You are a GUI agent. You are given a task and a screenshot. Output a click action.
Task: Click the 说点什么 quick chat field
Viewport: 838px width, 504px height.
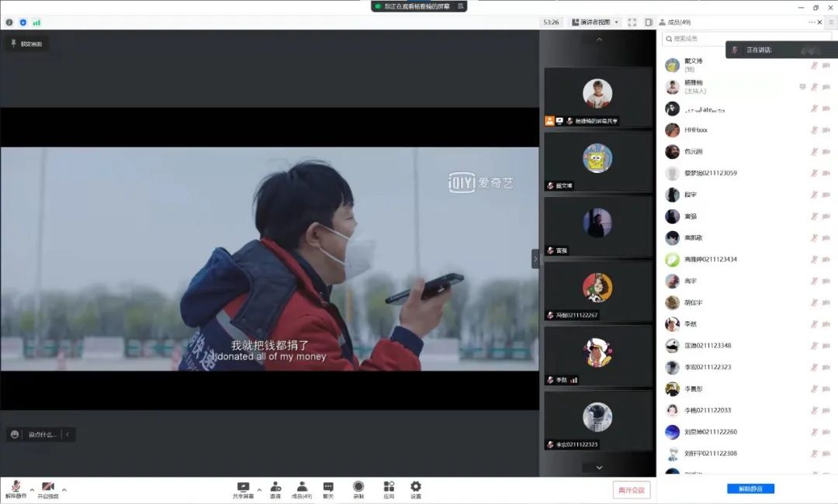tap(42, 434)
